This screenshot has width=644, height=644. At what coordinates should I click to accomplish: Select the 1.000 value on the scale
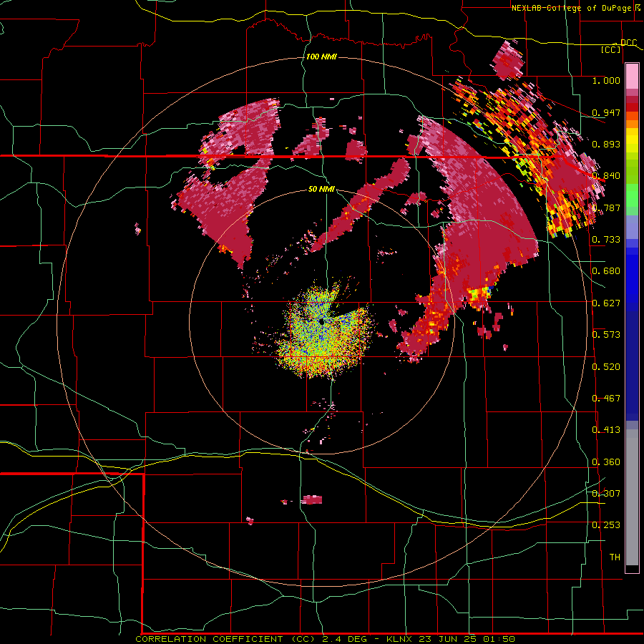[x=606, y=80]
